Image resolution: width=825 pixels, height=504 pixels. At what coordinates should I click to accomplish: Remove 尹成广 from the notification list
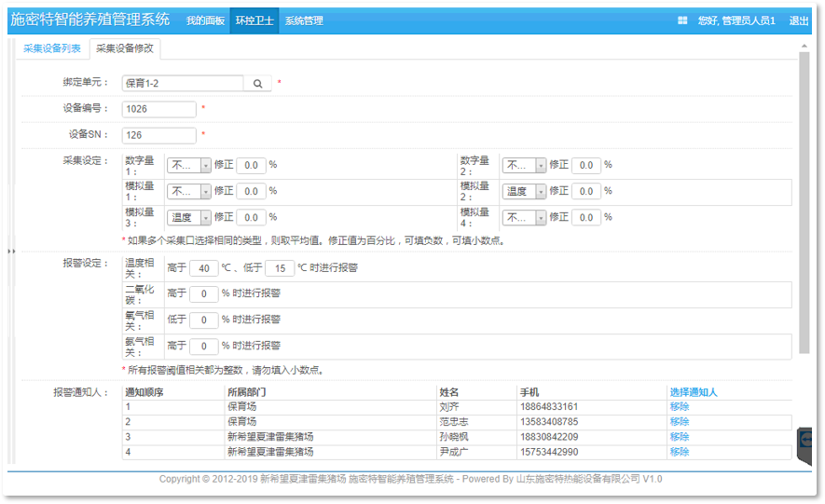coord(679,452)
